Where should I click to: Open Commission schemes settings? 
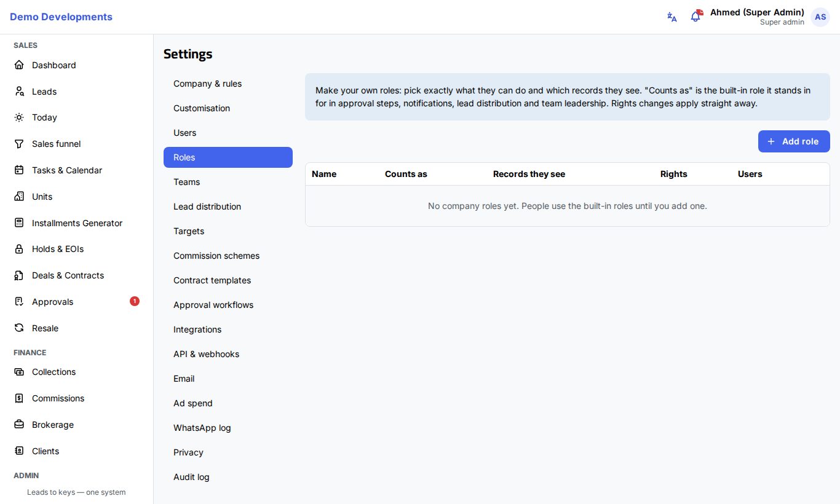click(x=228, y=256)
